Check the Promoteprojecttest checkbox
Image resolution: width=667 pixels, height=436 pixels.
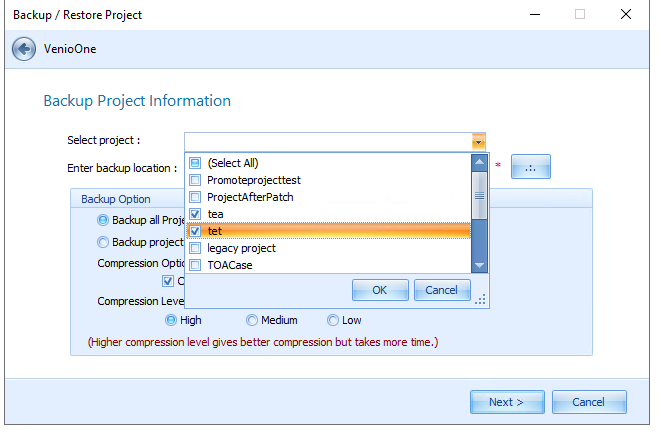pos(195,180)
